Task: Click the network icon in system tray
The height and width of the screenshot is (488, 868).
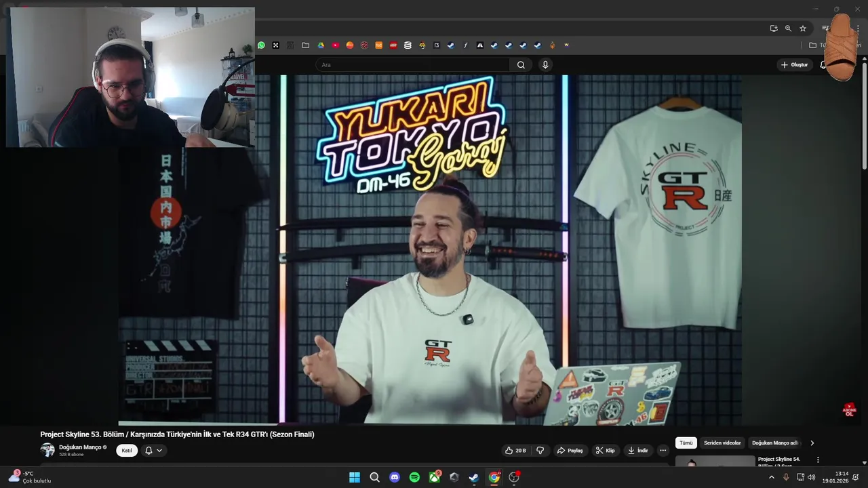Action: pyautogui.click(x=800, y=477)
